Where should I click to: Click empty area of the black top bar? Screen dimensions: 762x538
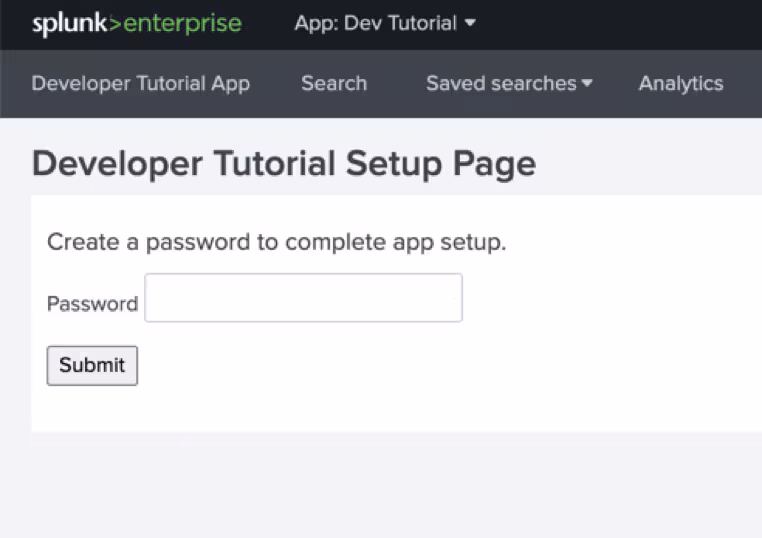click(x=620, y=24)
